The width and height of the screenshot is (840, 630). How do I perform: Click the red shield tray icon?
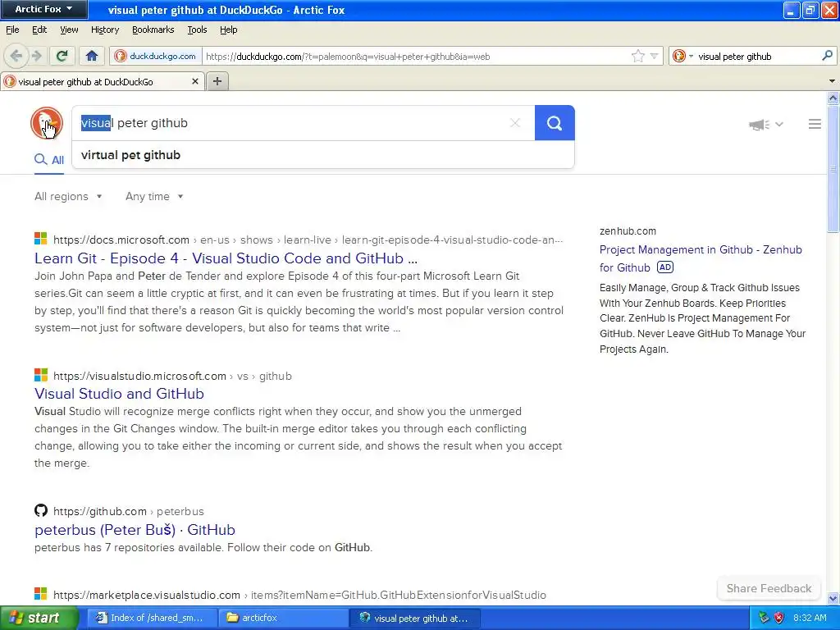pyautogui.click(x=779, y=618)
